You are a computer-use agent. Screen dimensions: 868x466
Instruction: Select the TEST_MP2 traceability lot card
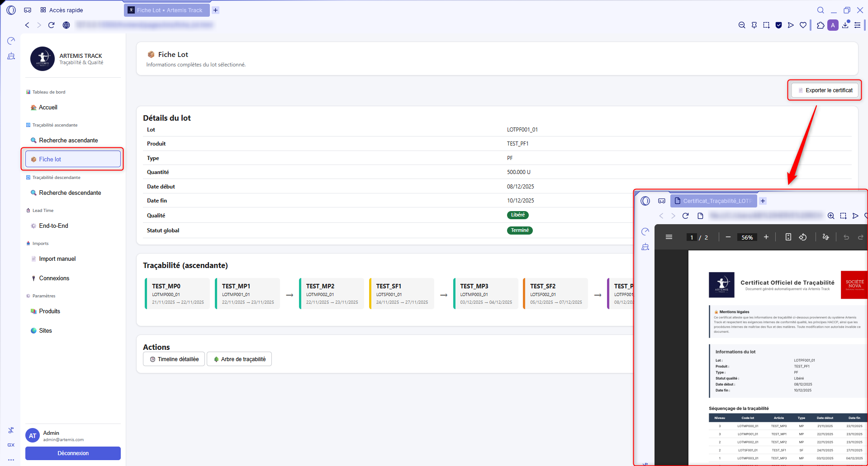[332, 294]
